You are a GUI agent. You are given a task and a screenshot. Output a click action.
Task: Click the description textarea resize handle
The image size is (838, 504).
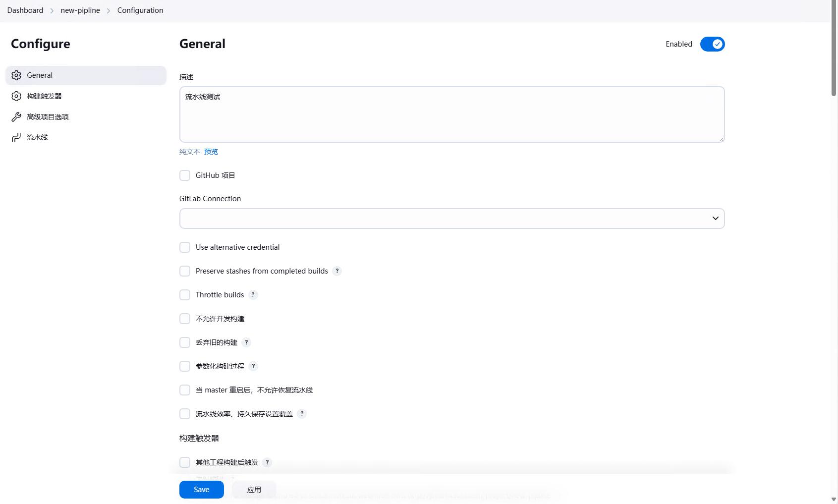(722, 139)
